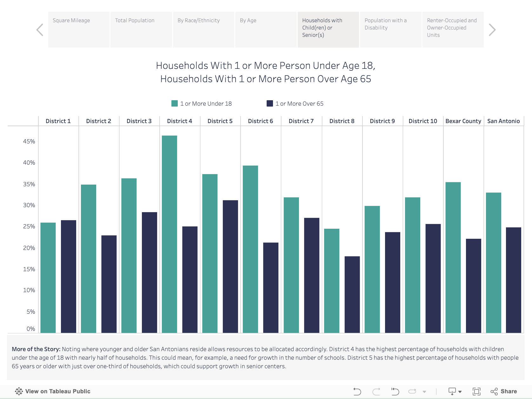
Task: Click the navy '1 or More Over 65' legend swatch
Action: pyautogui.click(x=270, y=103)
